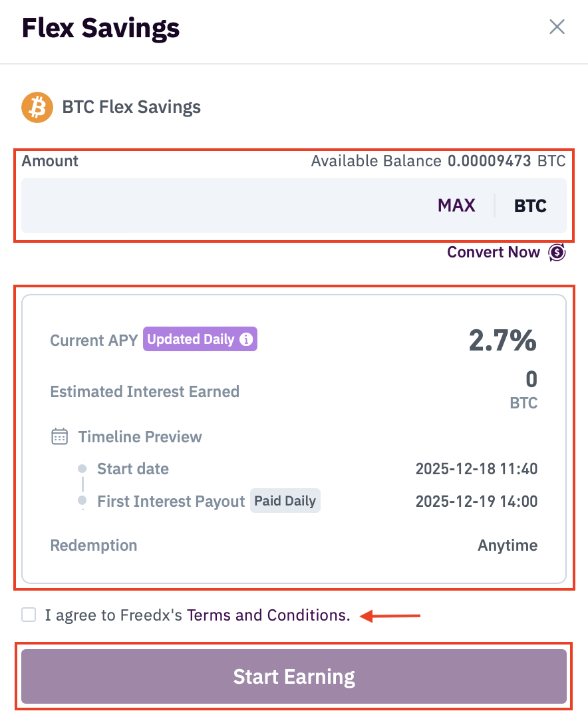
Task: Click the info icon in Updated Daily badge
Action: pyautogui.click(x=246, y=339)
